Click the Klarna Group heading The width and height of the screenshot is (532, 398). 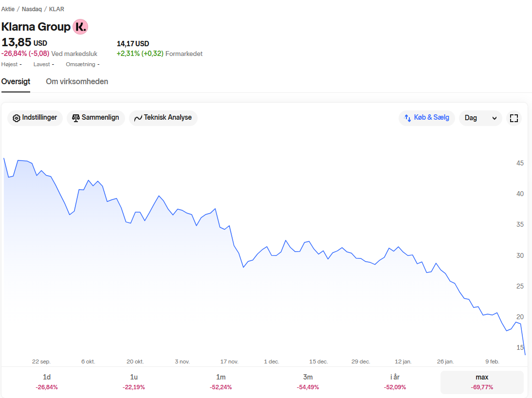click(36, 27)
